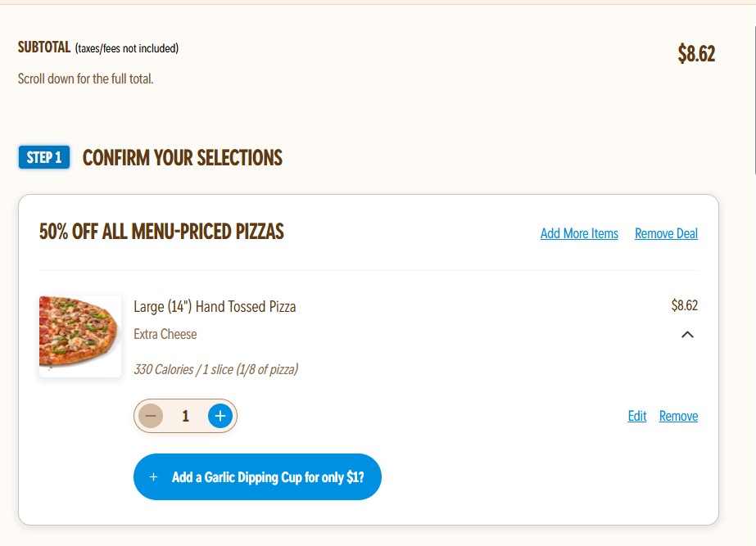756x546 pixels.
Task: Click the pizza item price $8.62
Action: pos(684,305)
